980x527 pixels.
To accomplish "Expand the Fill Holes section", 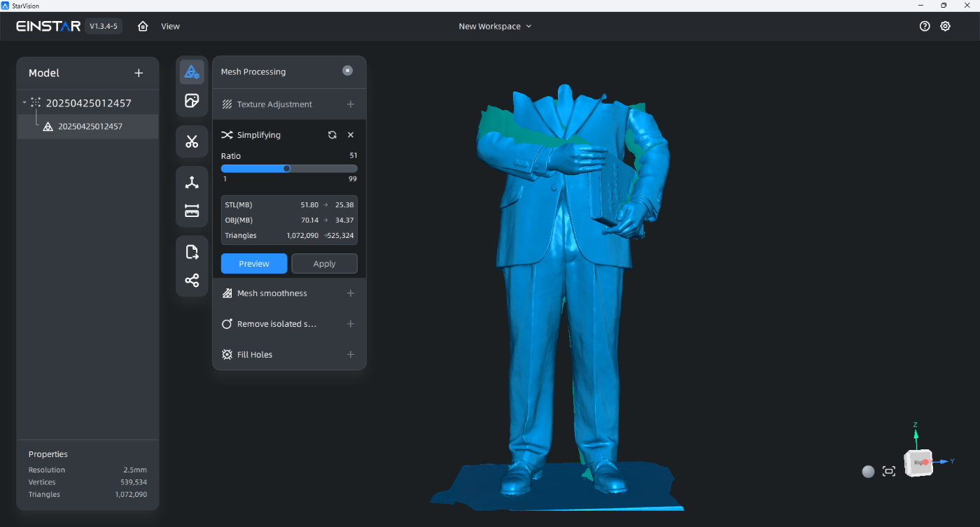I will coord(351,355).
